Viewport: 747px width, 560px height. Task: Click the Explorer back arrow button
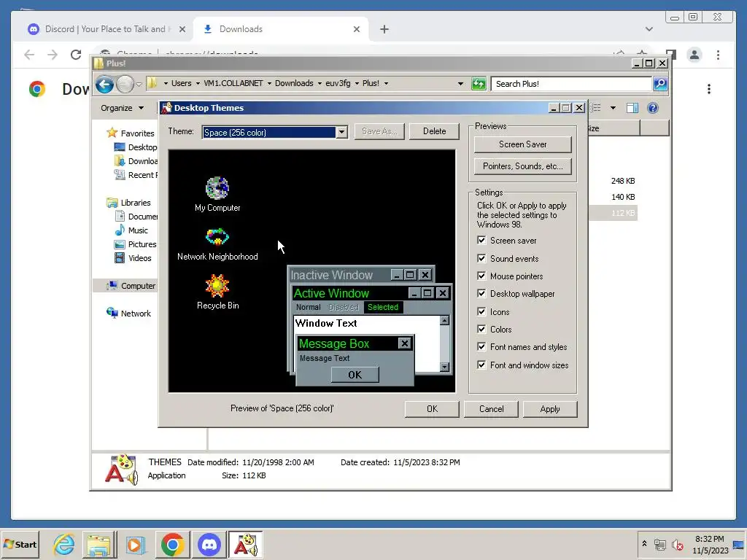[x=104, y=85]
